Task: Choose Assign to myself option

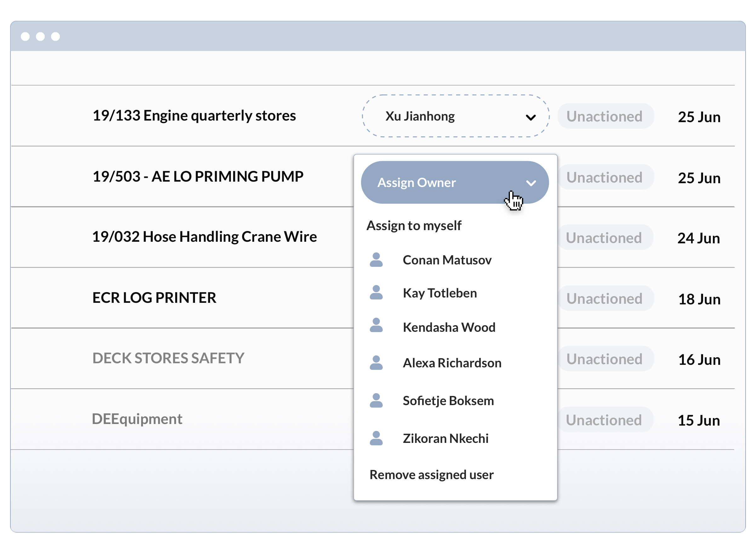Action: tap(414, 226)
